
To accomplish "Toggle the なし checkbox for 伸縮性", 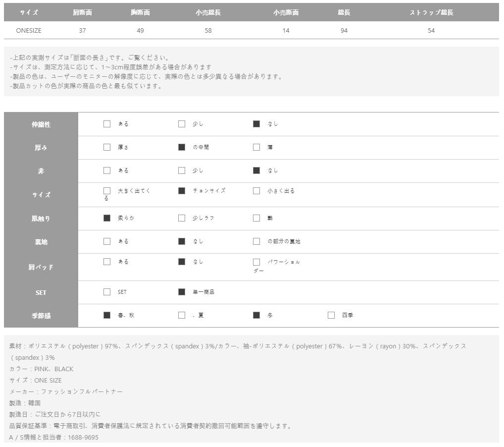I will click(x=256, y=124).
